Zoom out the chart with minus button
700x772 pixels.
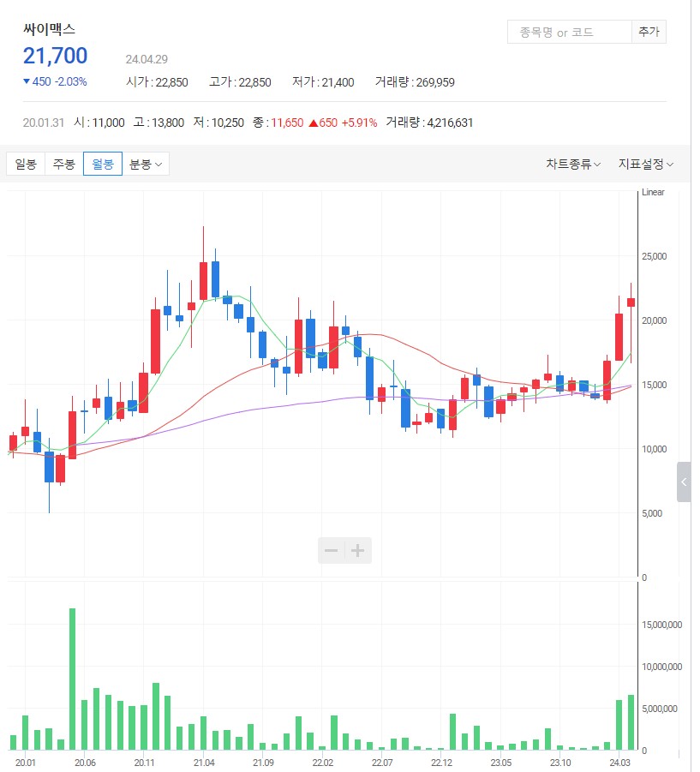(331, 550)
